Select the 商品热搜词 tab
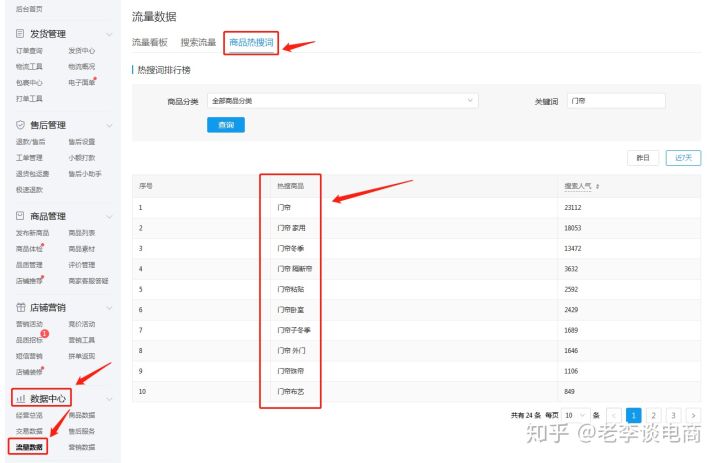 click(251, 42)
